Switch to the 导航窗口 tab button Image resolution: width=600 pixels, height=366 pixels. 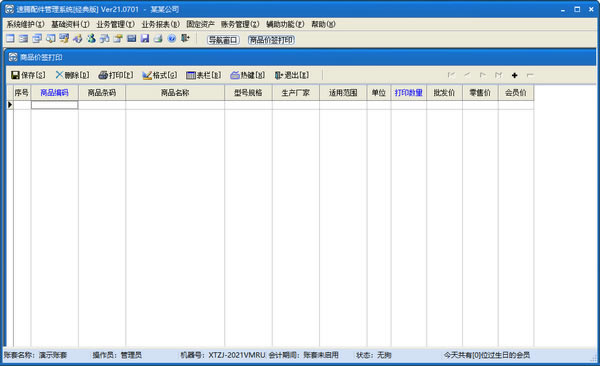pos(223,40)
